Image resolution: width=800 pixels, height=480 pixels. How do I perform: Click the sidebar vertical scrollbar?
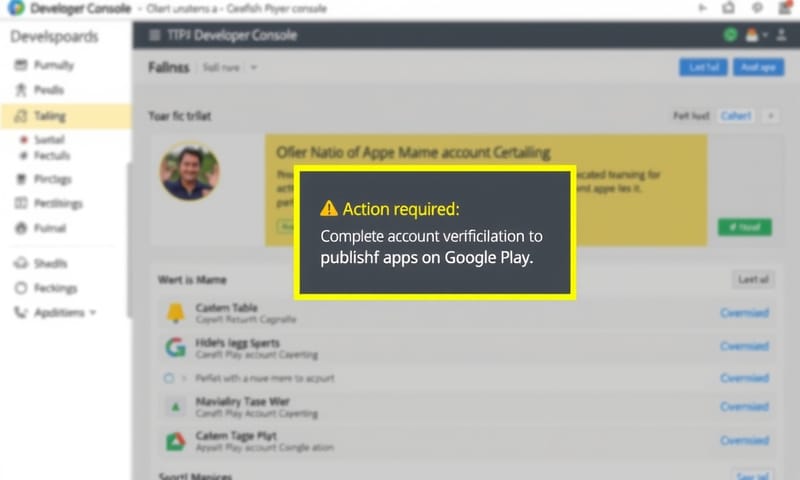click(x=129, y=240)
